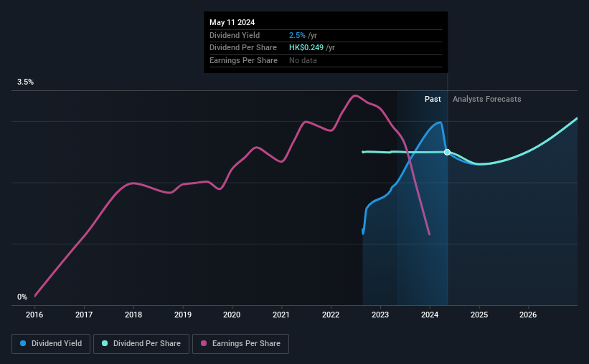Click the 2019 x-axis year label

coord(182,315)
